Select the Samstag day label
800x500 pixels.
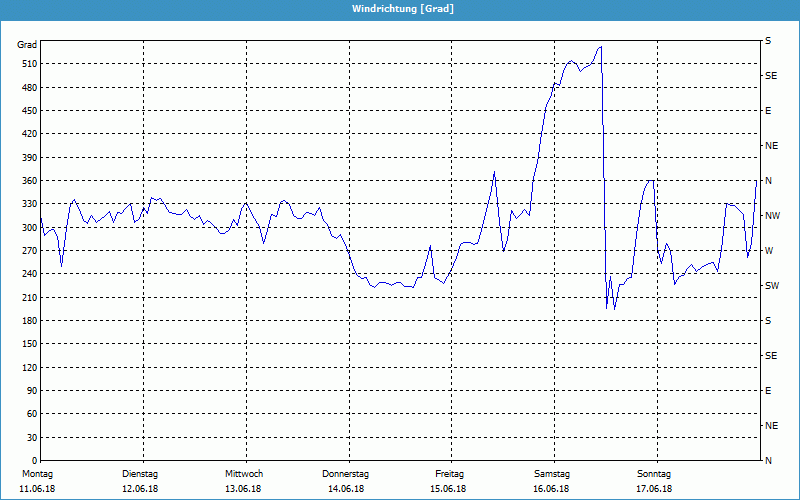[552, 473]
